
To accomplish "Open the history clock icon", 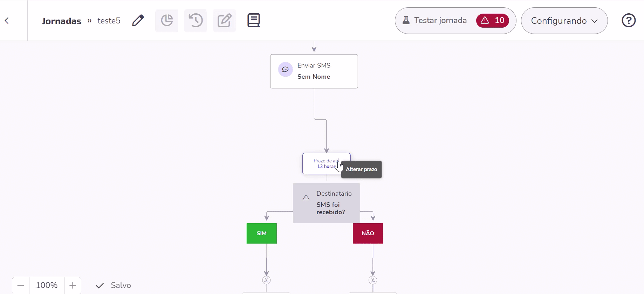I will pos(196,20).
